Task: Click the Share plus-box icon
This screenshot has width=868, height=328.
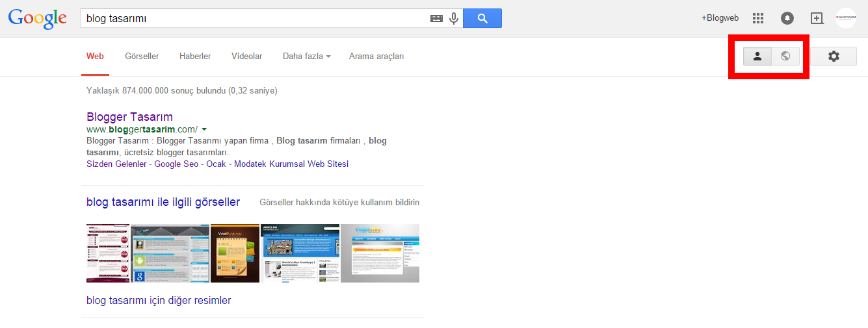Action: (x=817, y=18)
